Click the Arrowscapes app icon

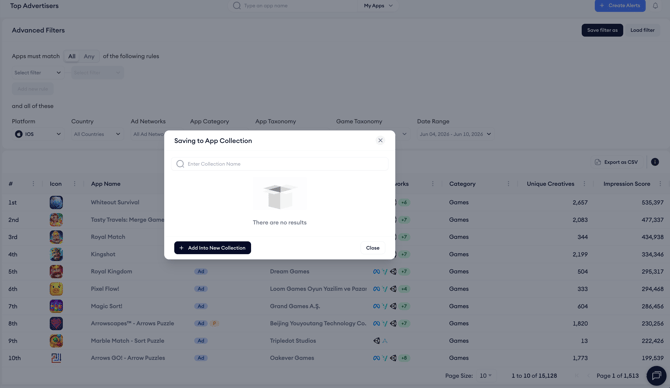point(56,323)
